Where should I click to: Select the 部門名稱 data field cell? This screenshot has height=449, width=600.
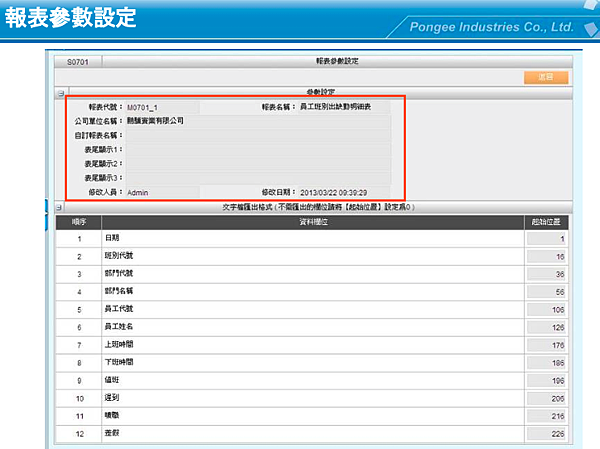coord(313,292)
